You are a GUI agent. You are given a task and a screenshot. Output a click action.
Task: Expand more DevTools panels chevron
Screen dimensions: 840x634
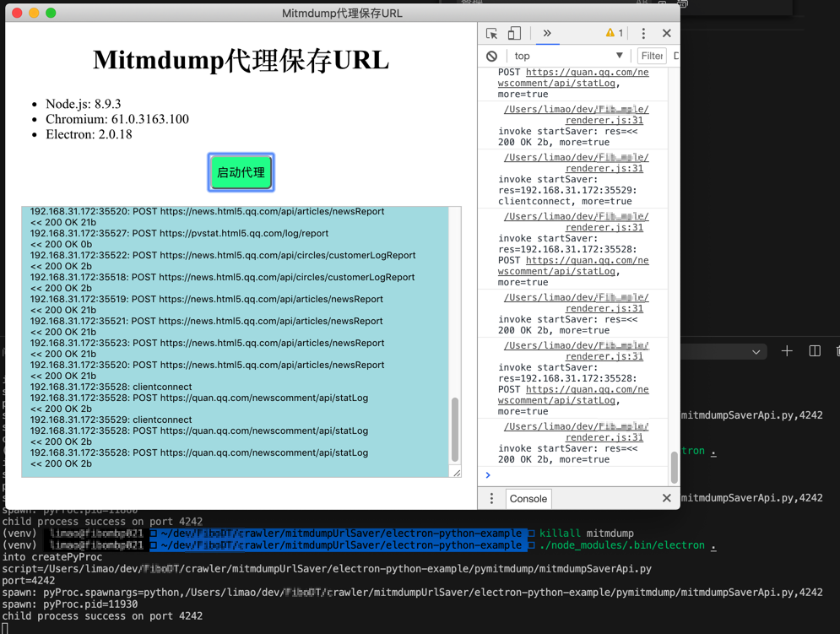click(547, 33)
